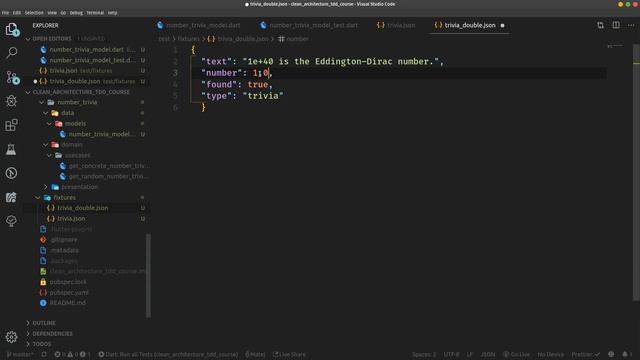Screen dimensions: 640x360
Task: Click the notifications bell in the status bar
Action: pyautogui.click(x=625, y=354)
